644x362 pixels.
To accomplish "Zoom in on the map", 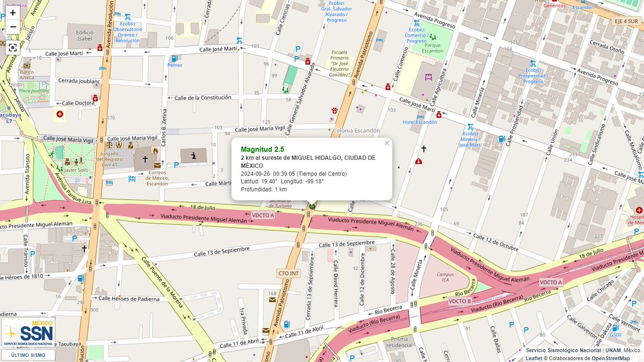I will point(12,12).
